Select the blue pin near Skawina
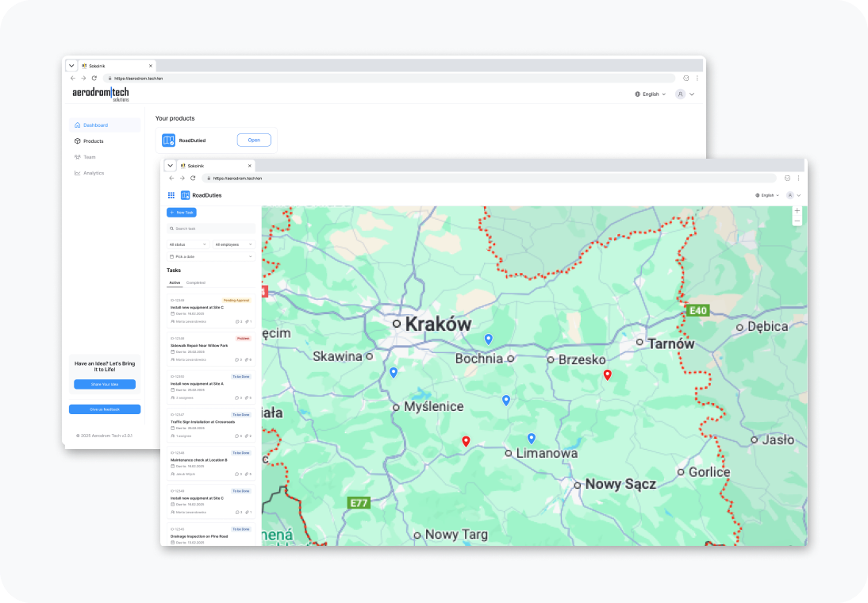This screenshot has height=603, width=868. pyautogui.click(x=394, y=373)
